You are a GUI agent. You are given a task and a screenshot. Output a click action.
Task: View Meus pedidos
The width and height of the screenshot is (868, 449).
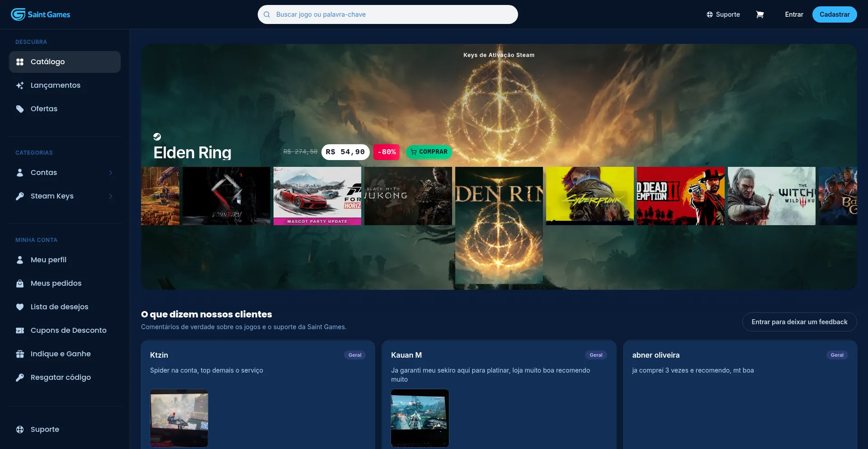(65, 284)
